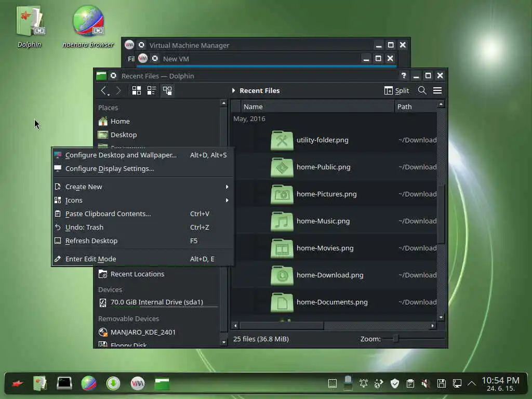Switch Dolphin to icons view mode

point(137,90)
